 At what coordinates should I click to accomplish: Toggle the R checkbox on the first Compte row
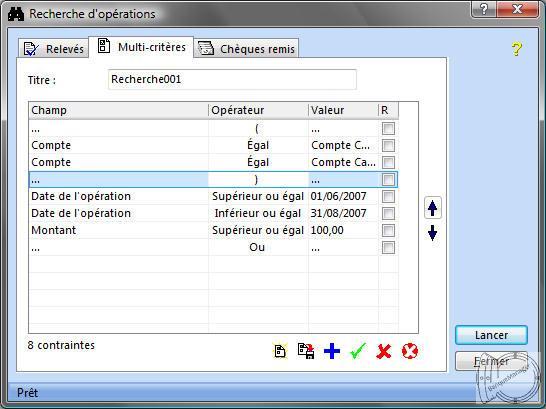(388, 145)
